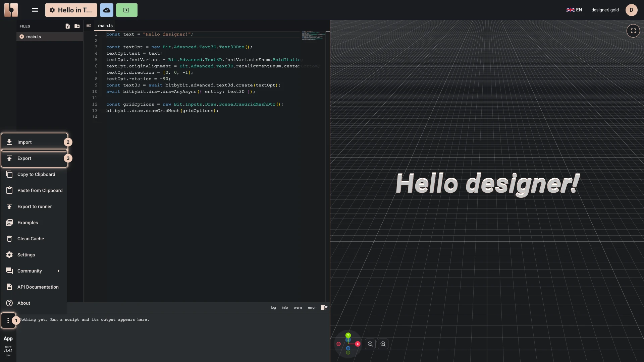Select Paste from Clipboard
Image resolution: width=644 pixels, height=362 pixels.
[34, 190]
